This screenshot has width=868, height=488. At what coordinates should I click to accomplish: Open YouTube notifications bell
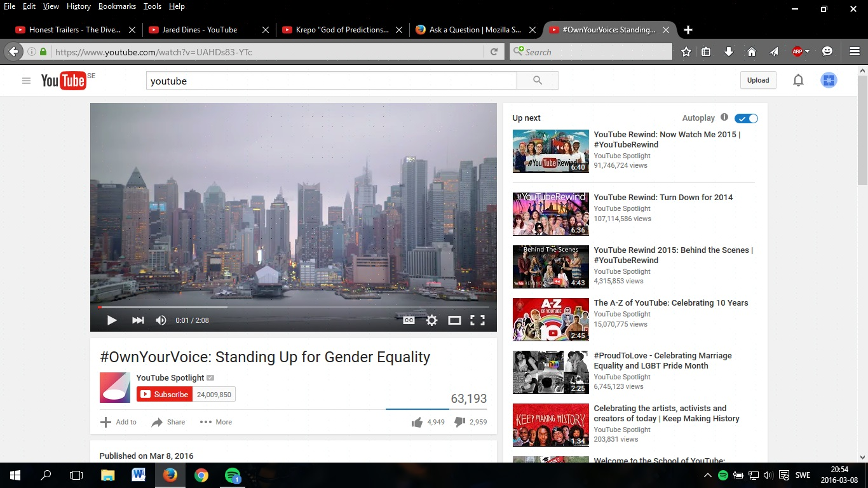[798, 80]
